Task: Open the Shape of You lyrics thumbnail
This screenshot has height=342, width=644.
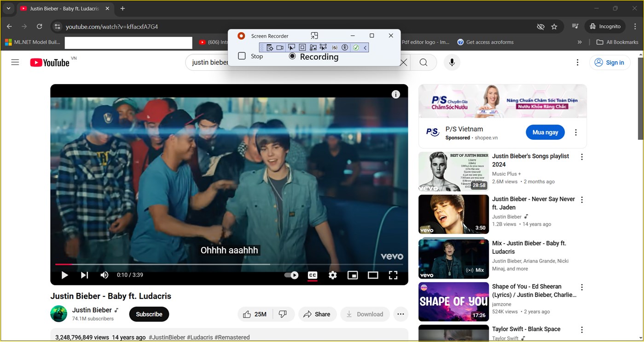Action: pyautogui.click(x=453, y=301)
